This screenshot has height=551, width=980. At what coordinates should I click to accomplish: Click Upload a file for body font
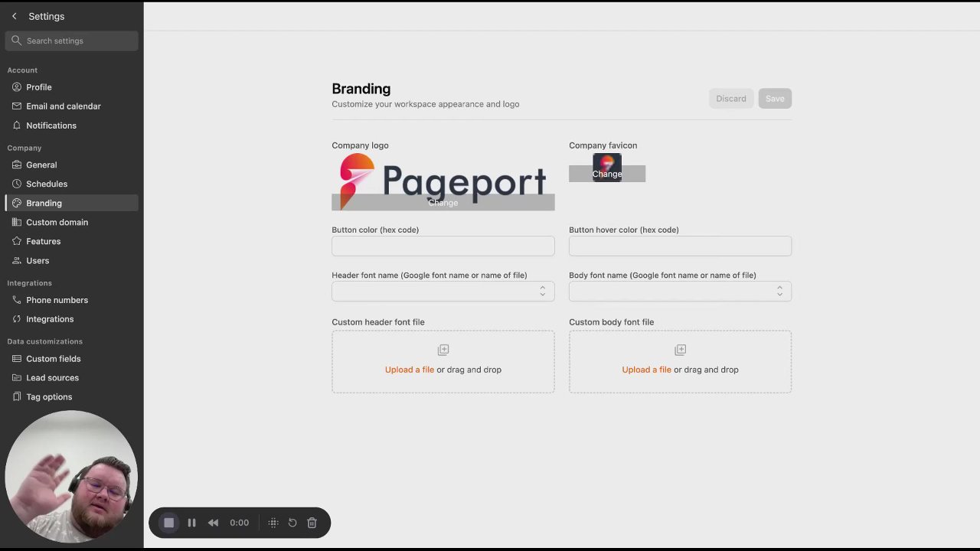(x=646, y=370)
